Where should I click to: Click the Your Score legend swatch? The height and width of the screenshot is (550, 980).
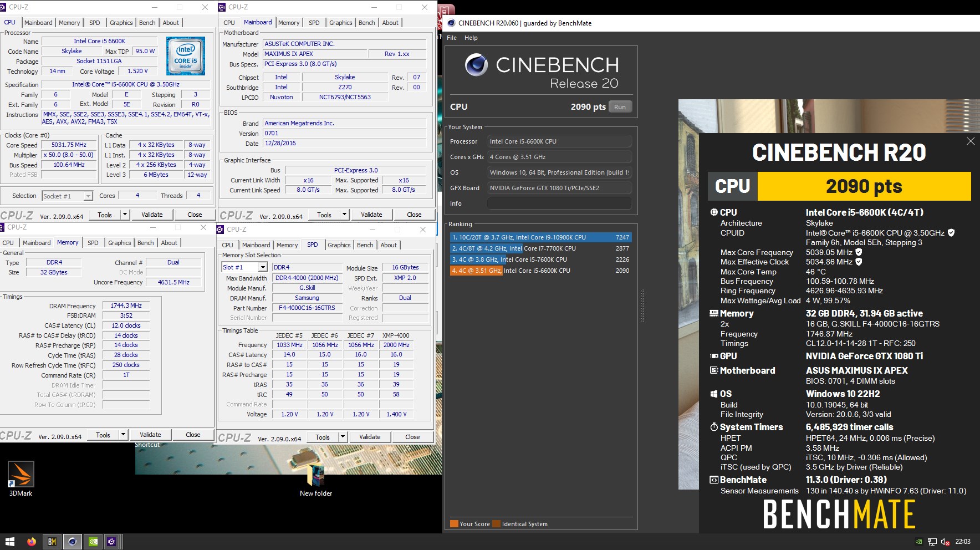tap(454, 524)
